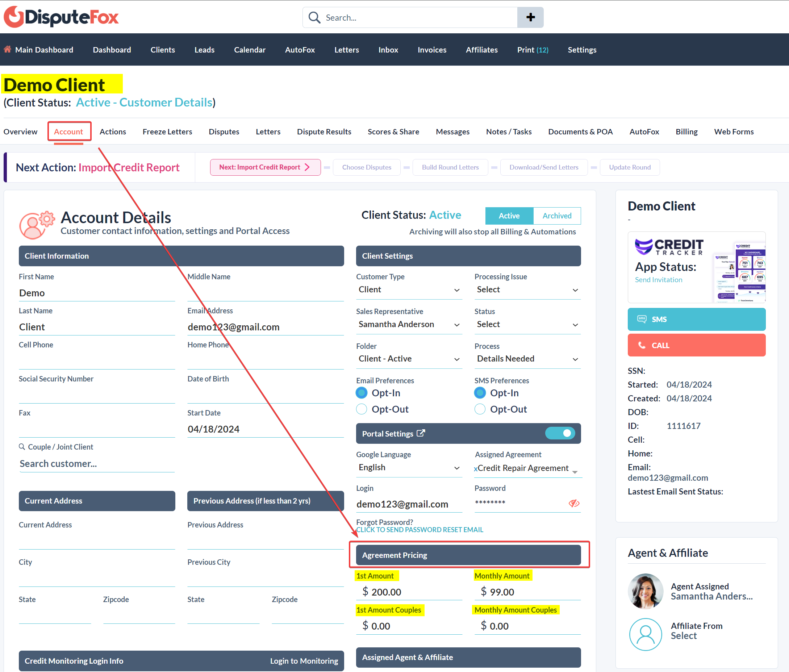Open the Billing tab
The width and height of the screenshot is (789, 672).
pyautogui.click(x=686, y=132)
